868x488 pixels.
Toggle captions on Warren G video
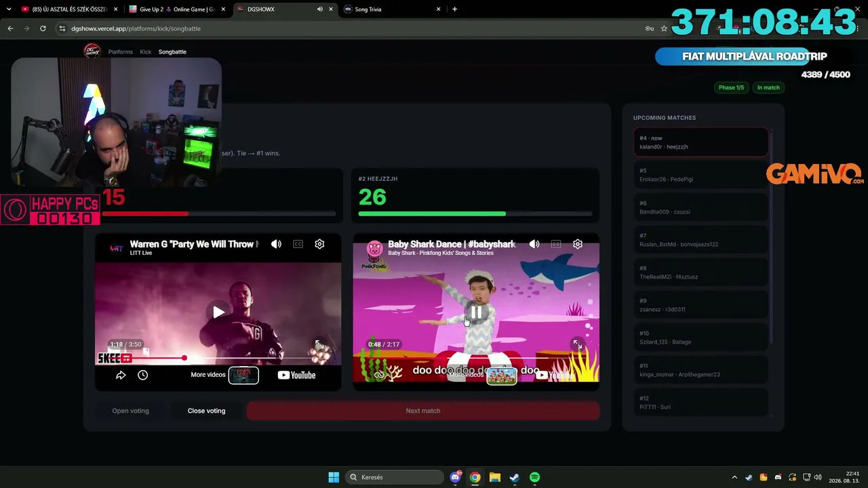click(298, 244)
